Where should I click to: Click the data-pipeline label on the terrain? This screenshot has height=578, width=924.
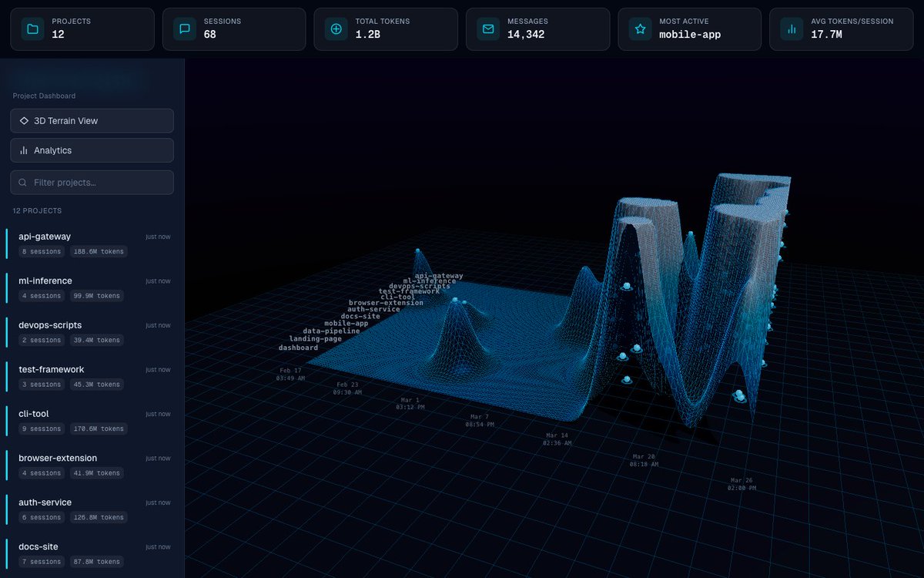tap(331, 331)
